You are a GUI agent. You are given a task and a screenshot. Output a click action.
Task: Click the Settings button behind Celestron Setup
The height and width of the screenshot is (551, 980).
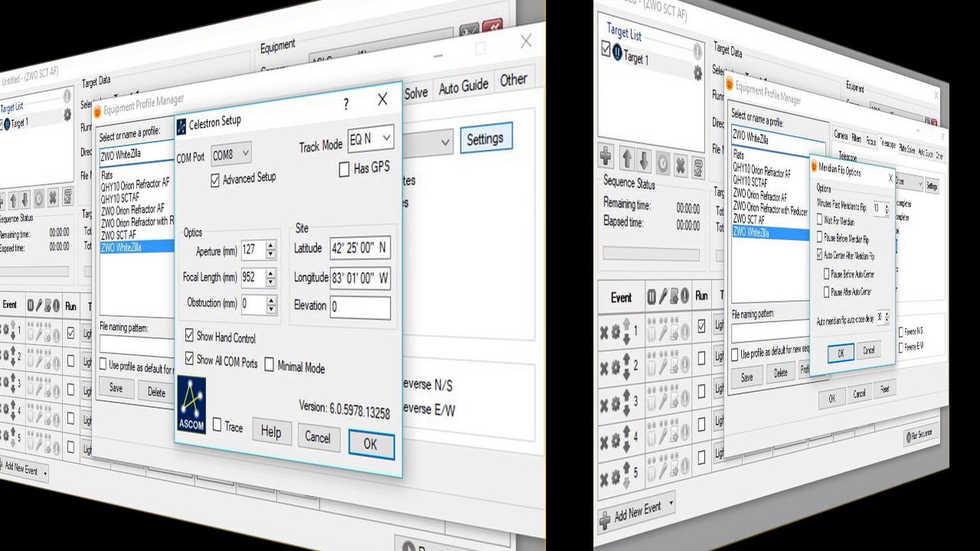(485, 139)
